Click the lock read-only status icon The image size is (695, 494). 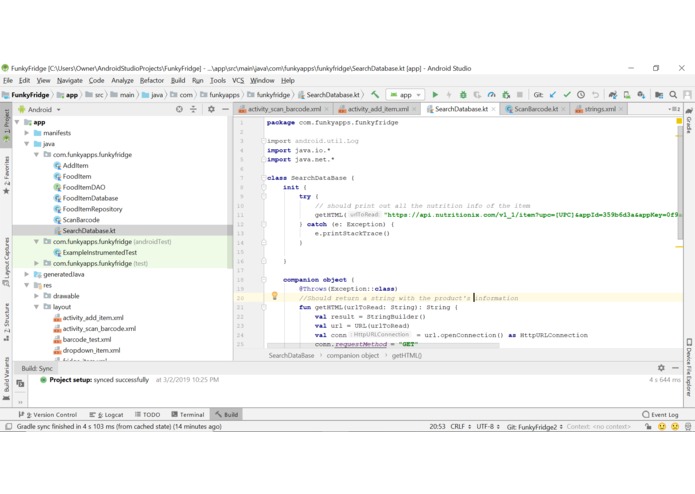pyautogui.click(x=648, y=427)
